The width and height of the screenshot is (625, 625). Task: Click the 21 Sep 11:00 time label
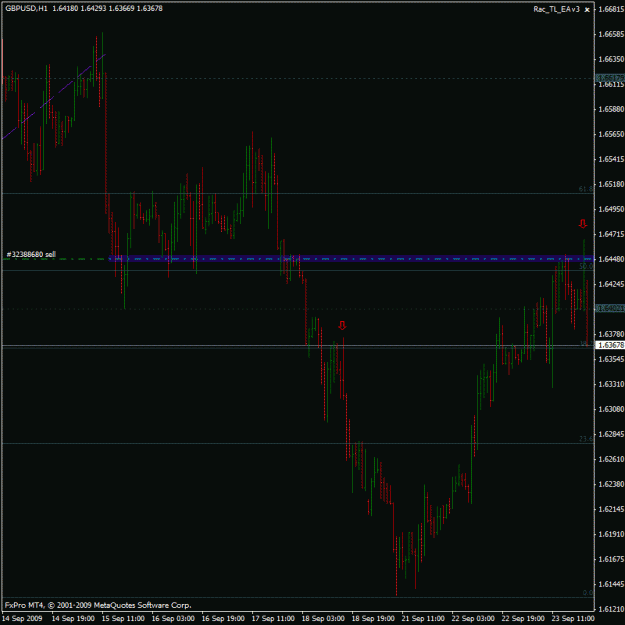423,619
